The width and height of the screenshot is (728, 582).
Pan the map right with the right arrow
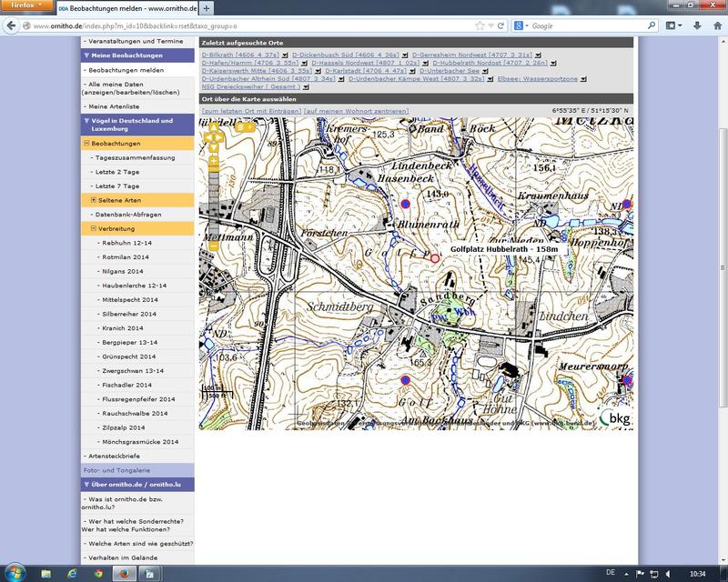(219, 137)
